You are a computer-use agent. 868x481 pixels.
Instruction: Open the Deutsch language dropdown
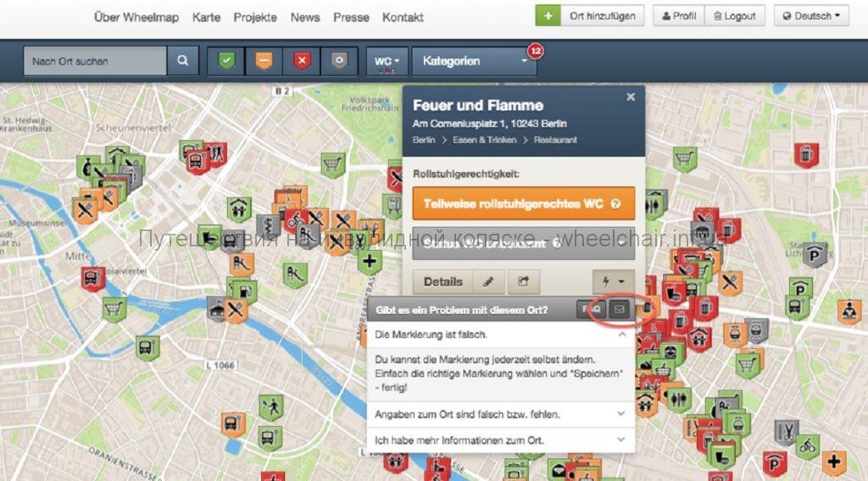coord(811,16)
